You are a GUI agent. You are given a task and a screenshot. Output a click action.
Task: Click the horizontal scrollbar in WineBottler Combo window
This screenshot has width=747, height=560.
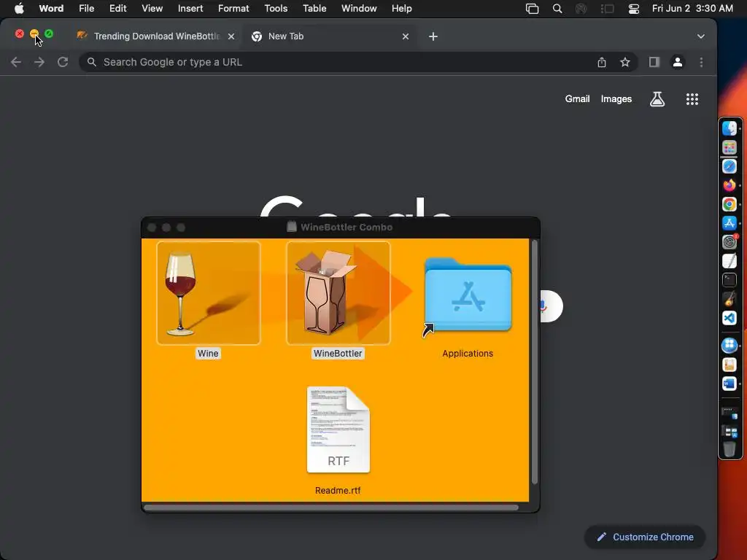[331, 507]
